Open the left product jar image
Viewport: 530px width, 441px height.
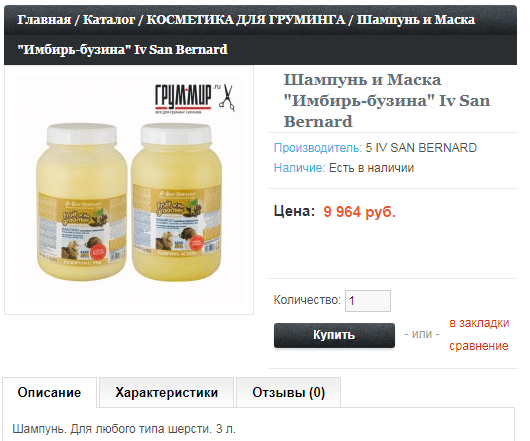click(x=81, y=202)
